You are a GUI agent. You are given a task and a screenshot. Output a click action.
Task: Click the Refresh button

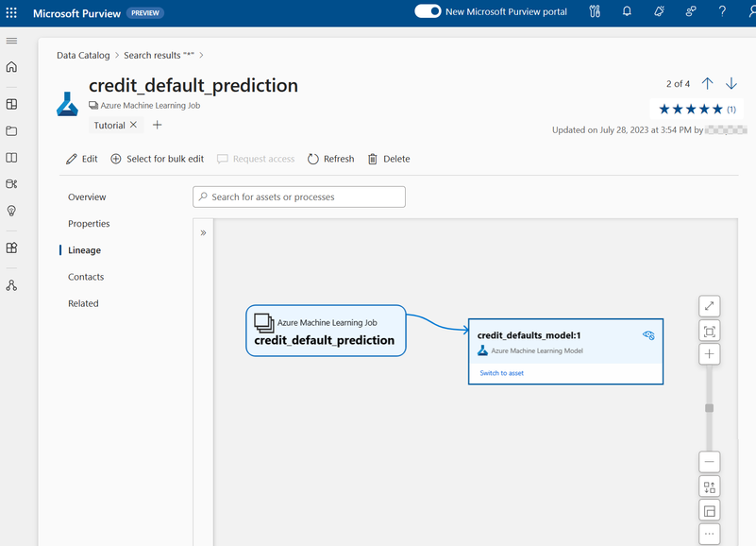(330, 159)
